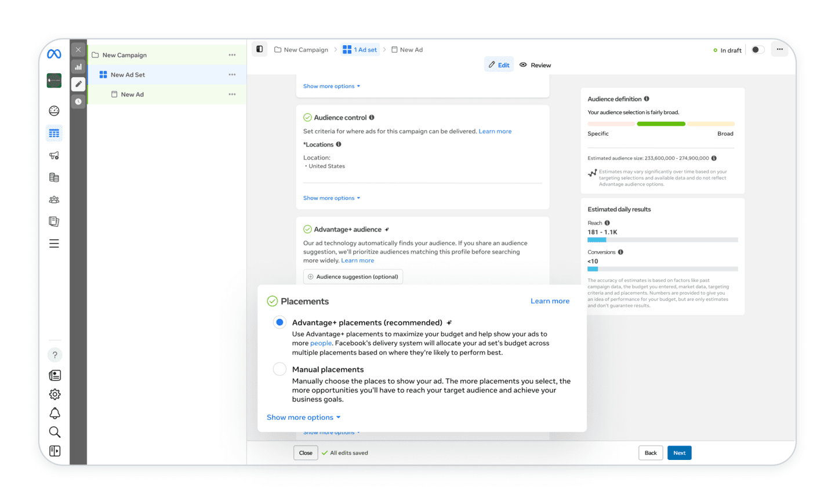835x504 pixels.
Task: Click the Next button
Action: pos(679,453)
